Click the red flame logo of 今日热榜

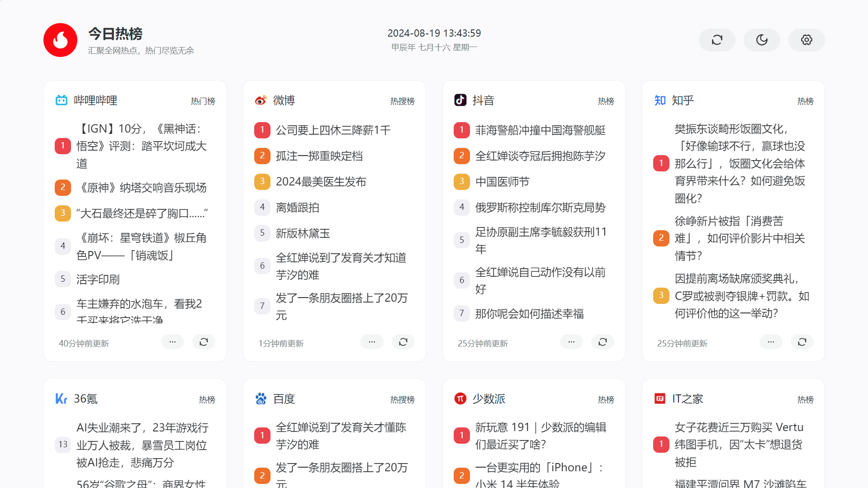[60, 40]
